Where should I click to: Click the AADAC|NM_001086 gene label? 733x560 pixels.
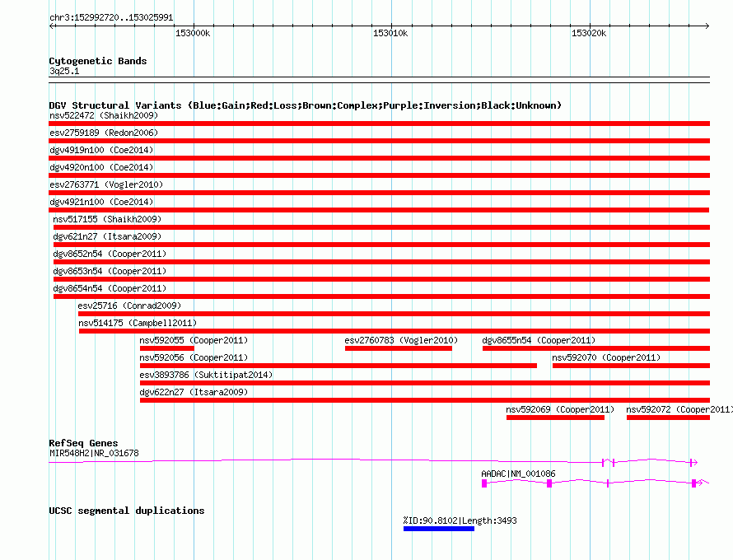(x=518, y=474)
